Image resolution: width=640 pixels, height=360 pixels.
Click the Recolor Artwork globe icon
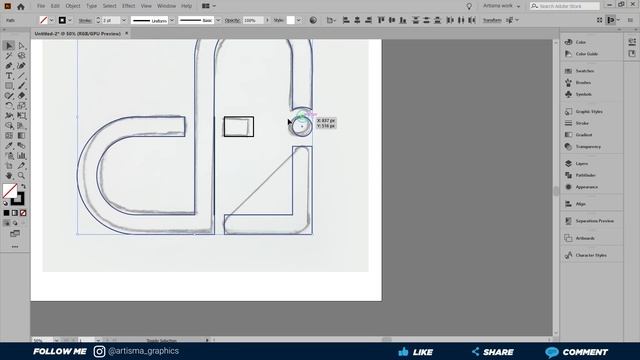313,20
